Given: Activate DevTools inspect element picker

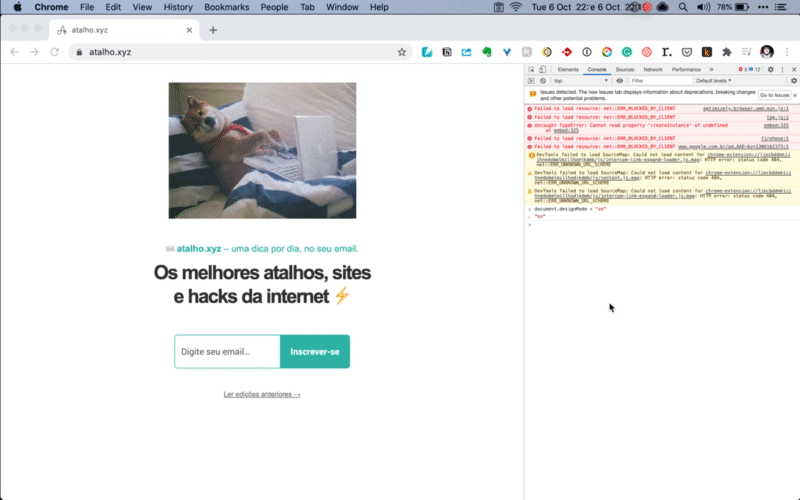Looking at the screenshot, I should pyautogui.click(x=531, y=69).
